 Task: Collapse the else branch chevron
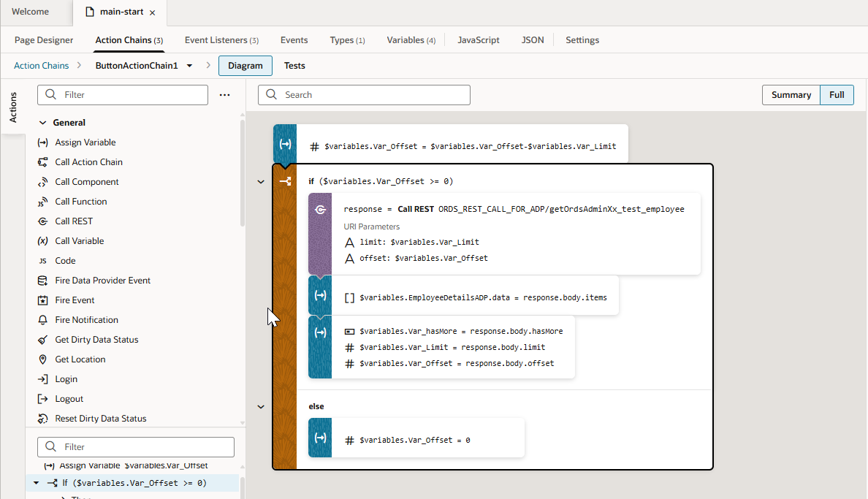[261, 406]
